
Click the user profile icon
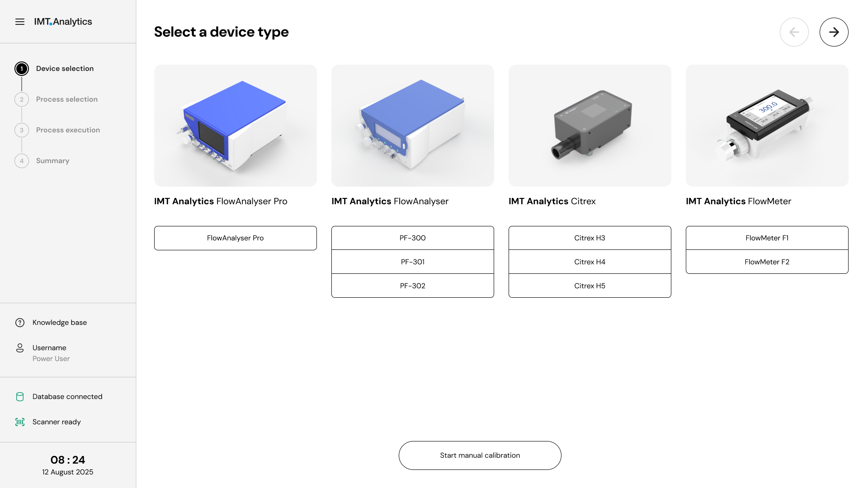coord(20,348)
